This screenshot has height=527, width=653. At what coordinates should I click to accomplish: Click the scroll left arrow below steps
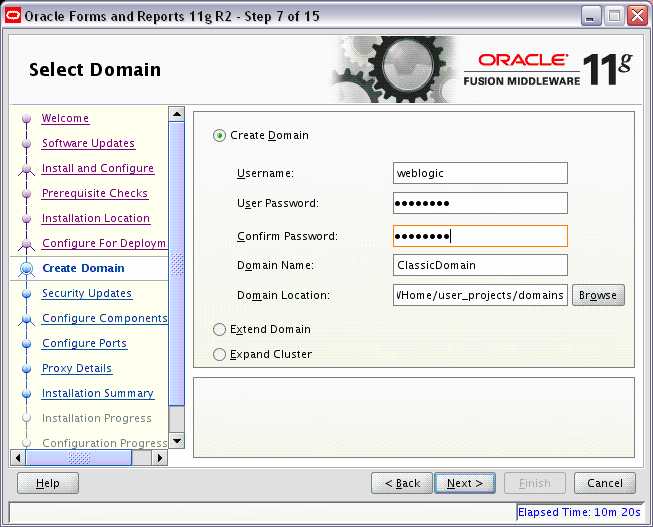pyautogui.click(x=17, y=458)
